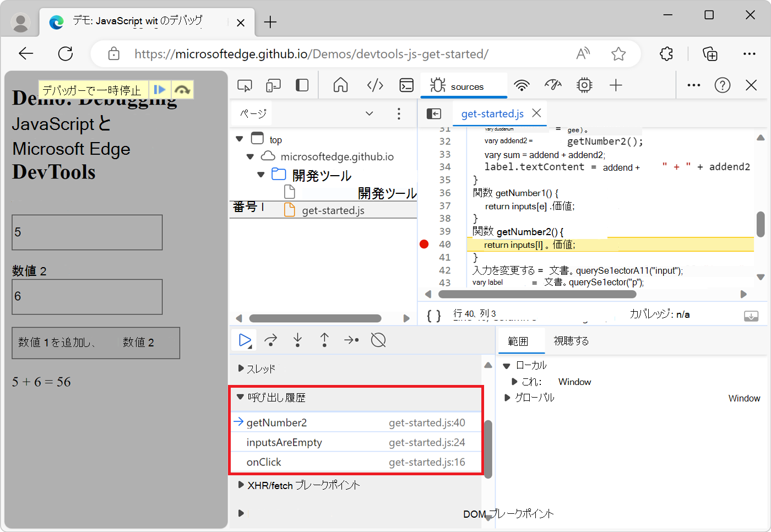Reload the page with the refresh button
771x532 pixels.
tap(66, 53)
